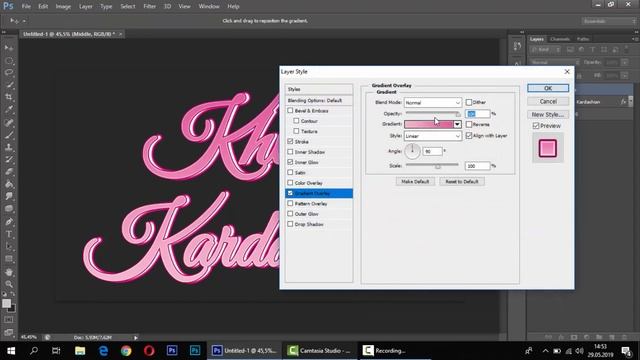
Task: Select the Sponge tool
Action: (x=9, y=209)
